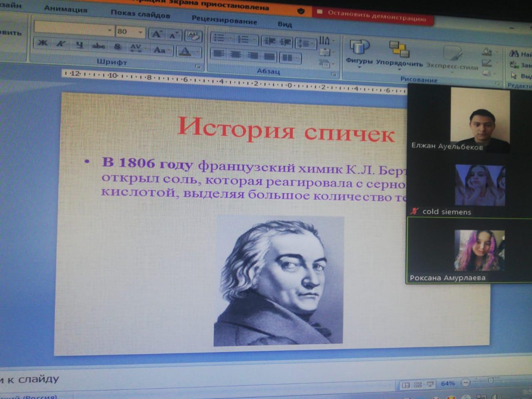Center align the paragraph text
Image resolution: width=532 pixels, height=399 pixels.
[x=236, y=54]
